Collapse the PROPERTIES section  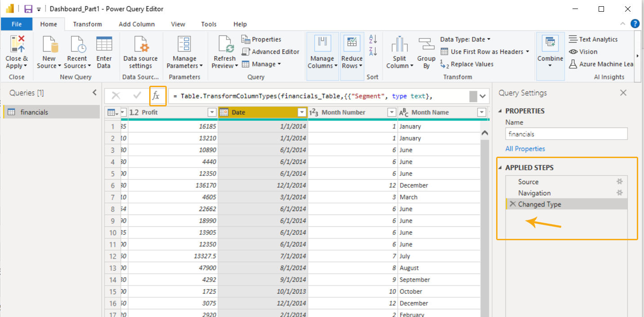(501, 111)
